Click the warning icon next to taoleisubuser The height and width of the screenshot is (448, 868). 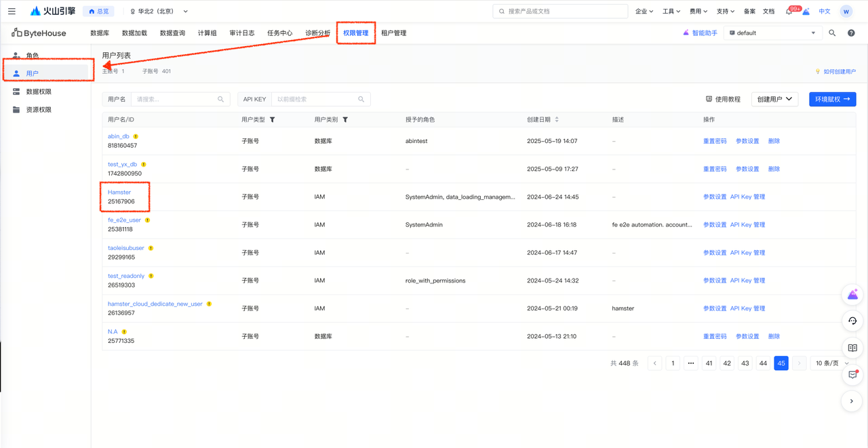click(x=151, y=248)
